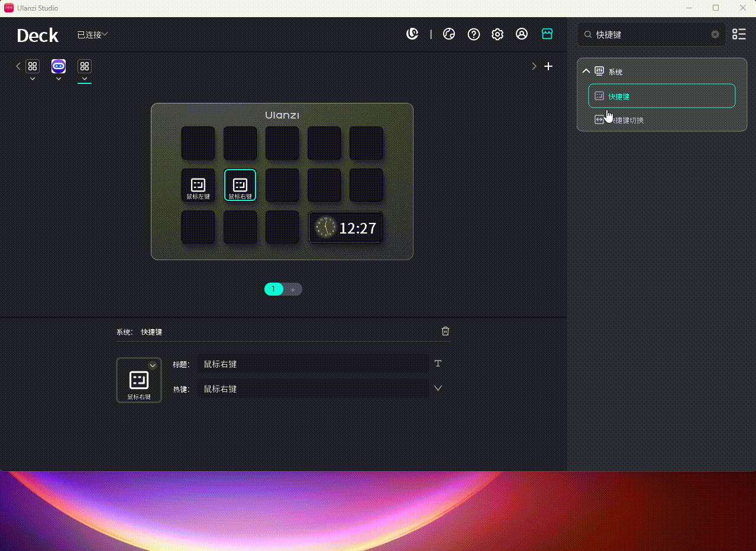Expand the 热键 dropdown arrow
This screenshot has width=756, height=551.
coord(438,388)
